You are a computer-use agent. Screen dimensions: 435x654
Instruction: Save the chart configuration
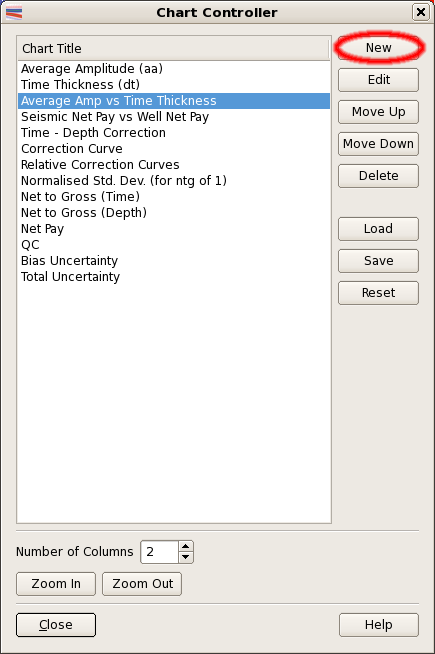378,261
